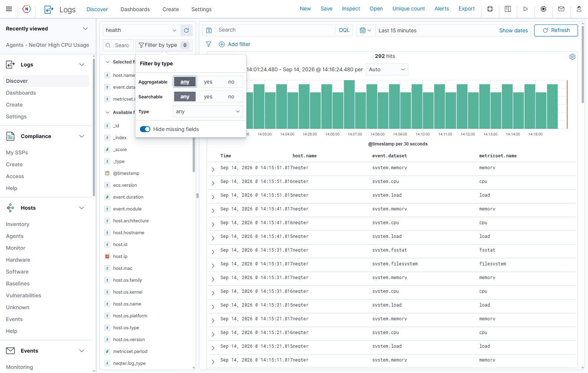Click the Refresh button
The width and height of the screenshot is (588, 373).
tap(556, 30)
